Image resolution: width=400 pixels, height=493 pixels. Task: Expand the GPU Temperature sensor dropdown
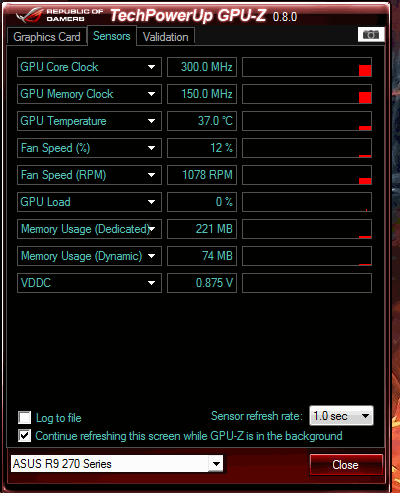click(151, 121)
